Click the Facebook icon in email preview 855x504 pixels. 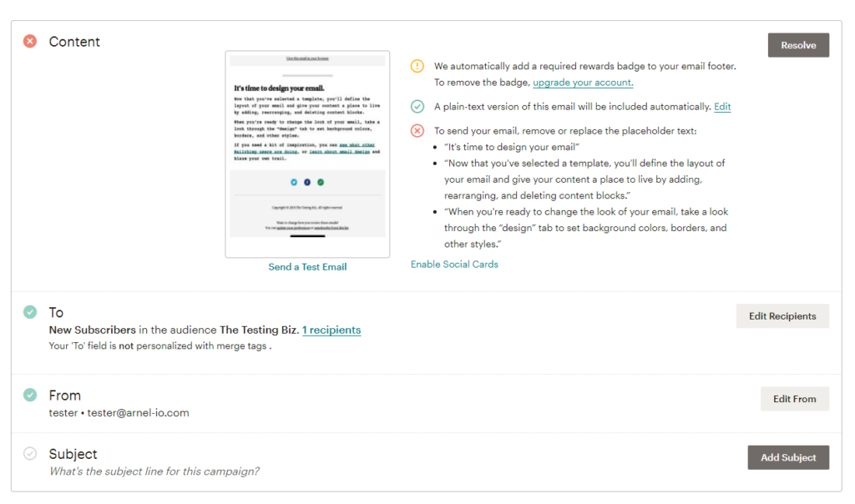pos(307,182)
